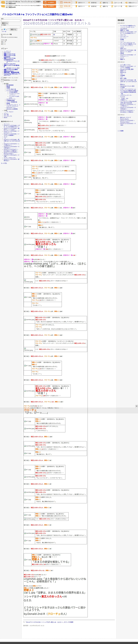Open ヴァイオレット in update history
Screen dimensions: 138x644
[x=124, y=36]
